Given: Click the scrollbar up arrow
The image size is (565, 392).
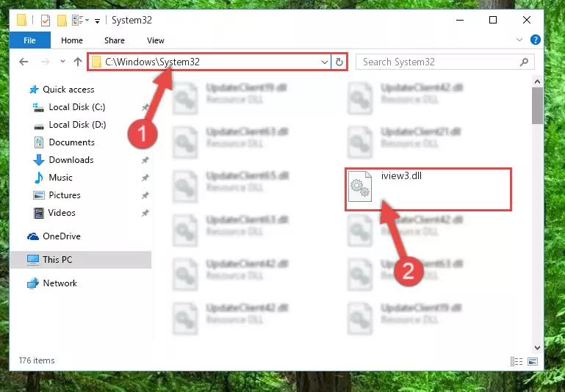Looking at the screenshot, I should click(537, 81).
